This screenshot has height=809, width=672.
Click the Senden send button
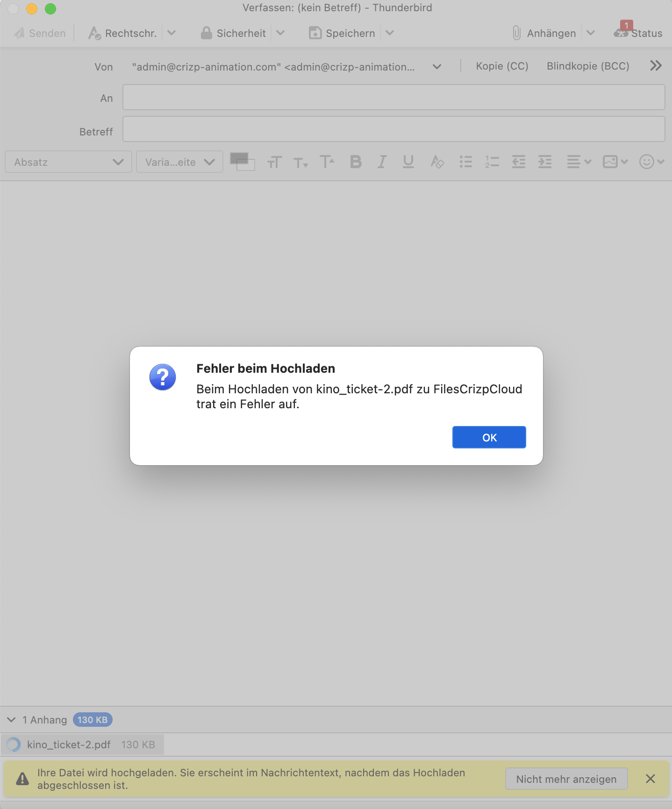40,33
